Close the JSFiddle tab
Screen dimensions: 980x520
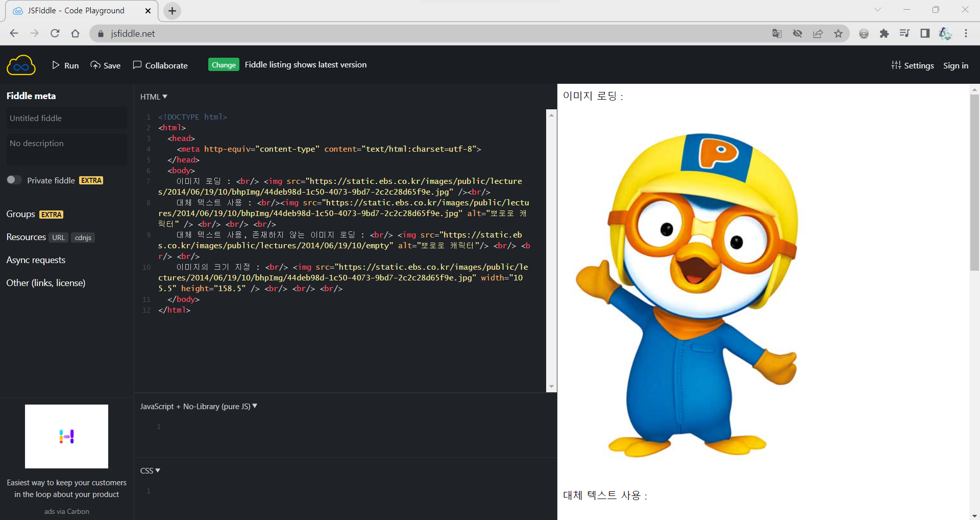(x=148, y=11)
